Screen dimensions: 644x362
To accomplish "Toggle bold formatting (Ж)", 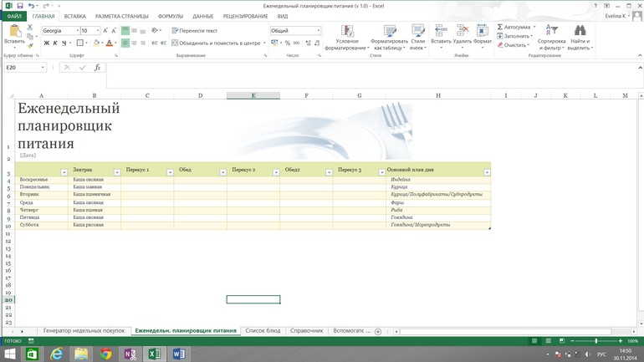I will coord(47,43).
